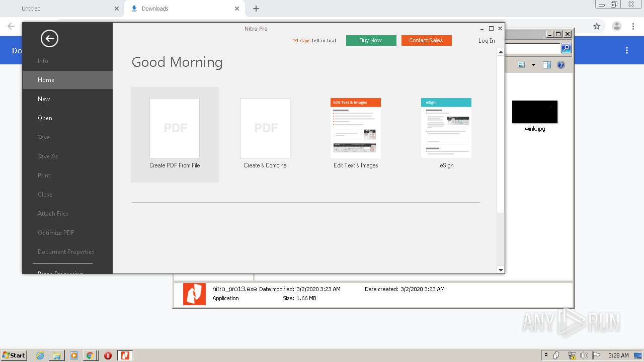The width and height of the screenshot is (644, 362).
Task: Choose Open in the backstage menu
Action: point(67,118)
